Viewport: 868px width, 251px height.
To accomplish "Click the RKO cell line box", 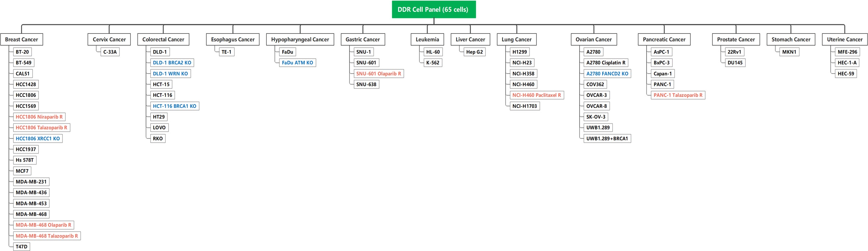I will [158, 138].
